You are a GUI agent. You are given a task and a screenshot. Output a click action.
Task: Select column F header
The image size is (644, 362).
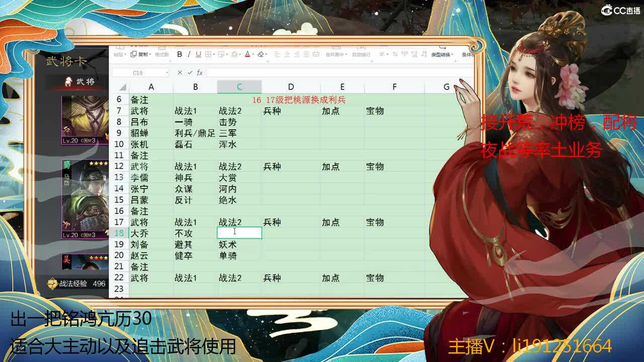(x=394, y=87)
